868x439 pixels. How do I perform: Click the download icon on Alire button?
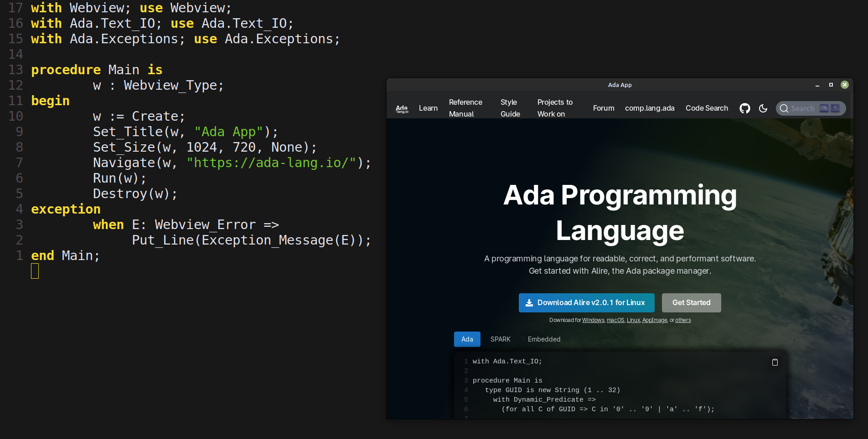click(529, 303)
